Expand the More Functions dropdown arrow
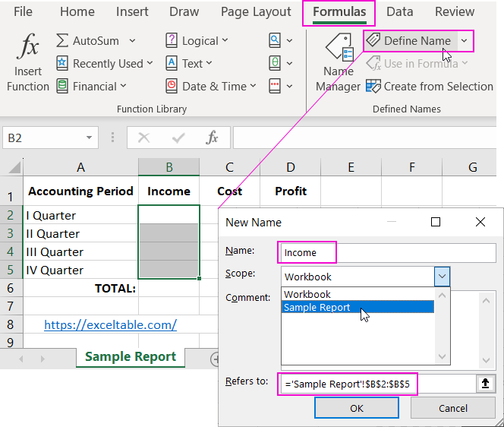The height and width of the screenshot is (427, 504). (289, 87)
